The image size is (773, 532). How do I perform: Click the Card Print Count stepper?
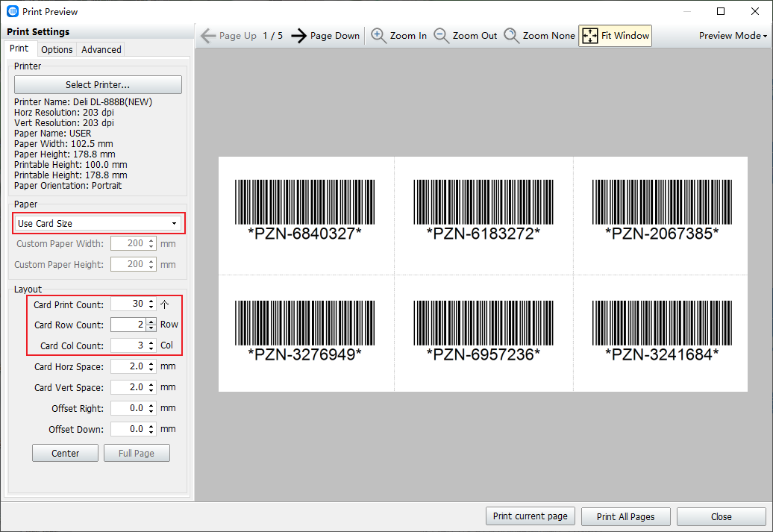point(151,304)
